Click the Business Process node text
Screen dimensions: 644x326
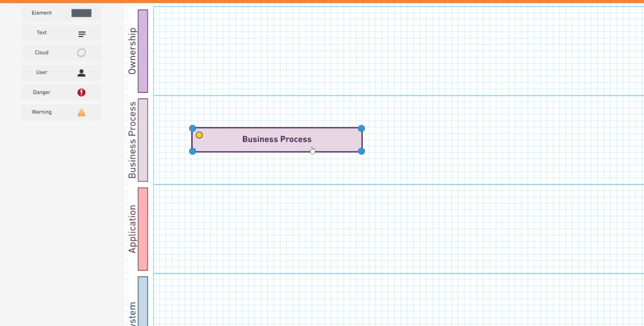coord(277,139)
